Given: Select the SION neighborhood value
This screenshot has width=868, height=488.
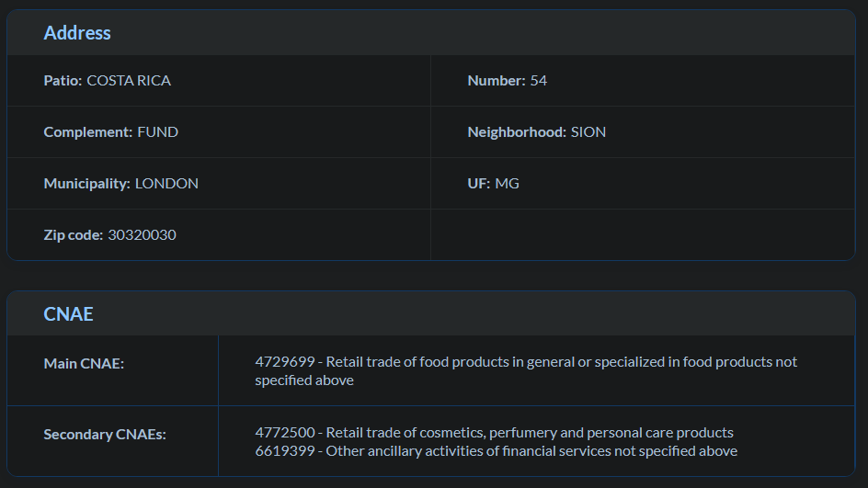Looking at the screenshot, I should 588,132.
